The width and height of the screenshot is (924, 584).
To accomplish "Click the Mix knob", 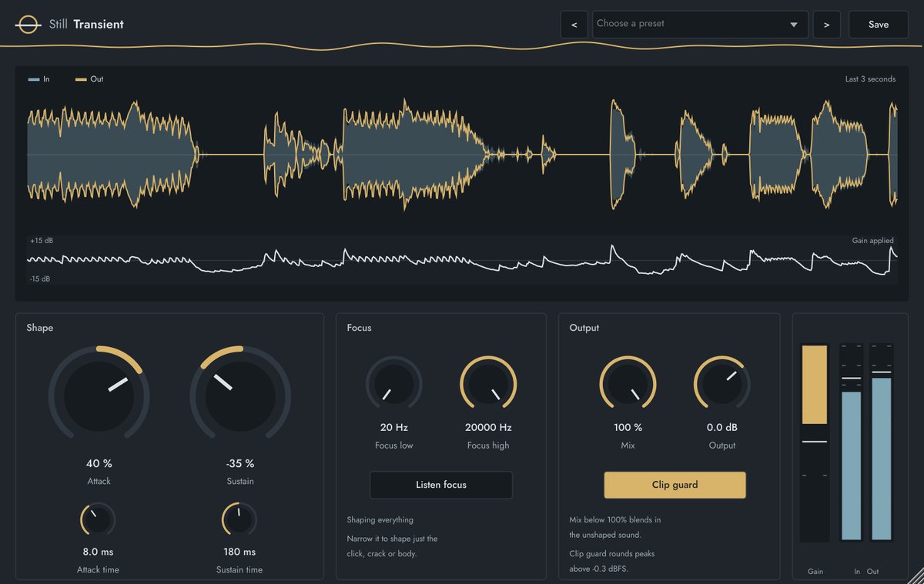I will coord(628,384).
